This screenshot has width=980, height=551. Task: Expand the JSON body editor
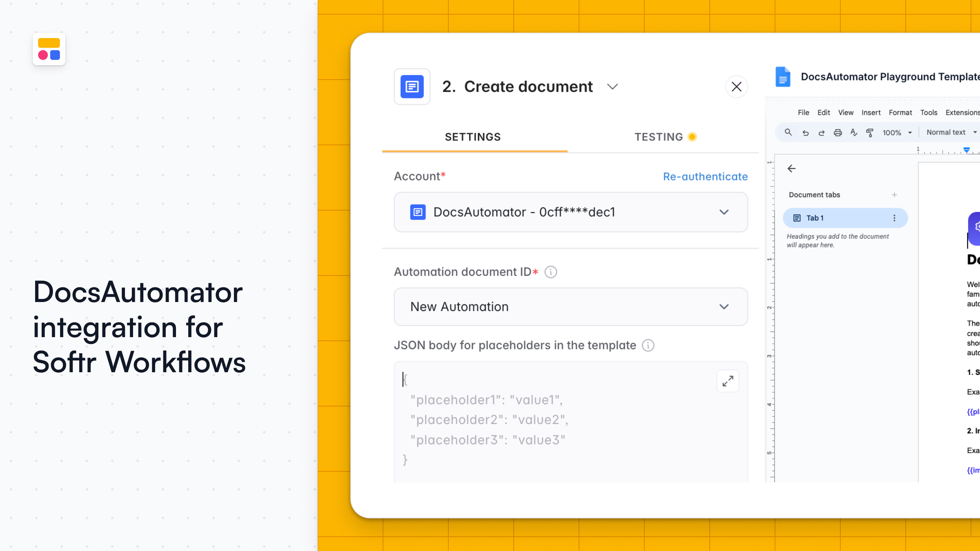point(728,381)
